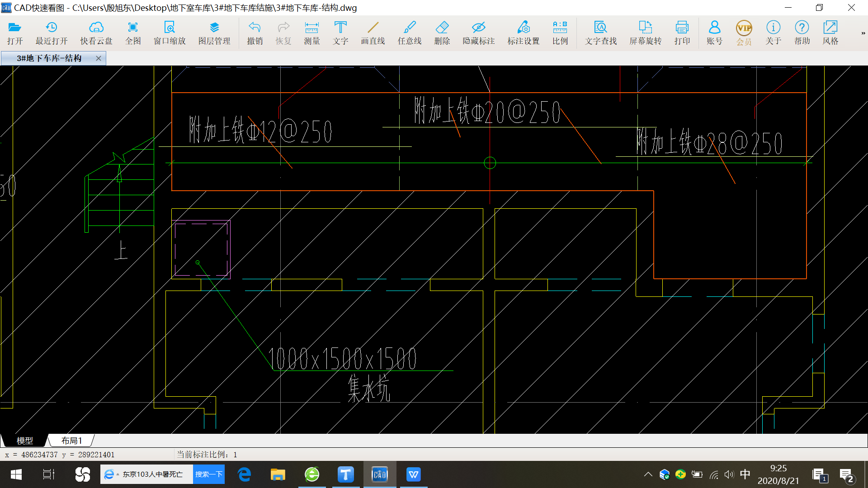Viewport: 868px width, 488px height.
Task: Open the 快看云盘 cloud drive
Action: coord(96,33)
